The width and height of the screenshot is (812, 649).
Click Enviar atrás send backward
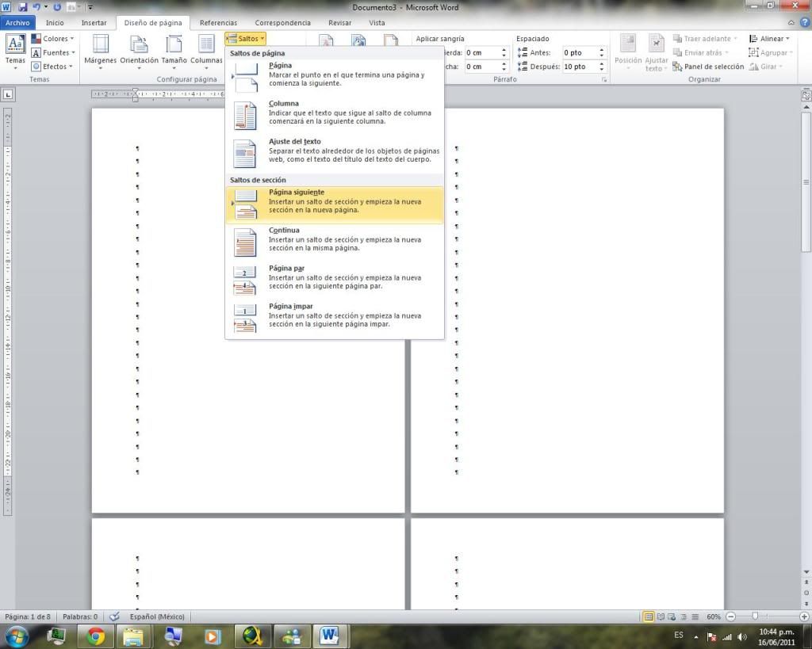tap(701, 52)
